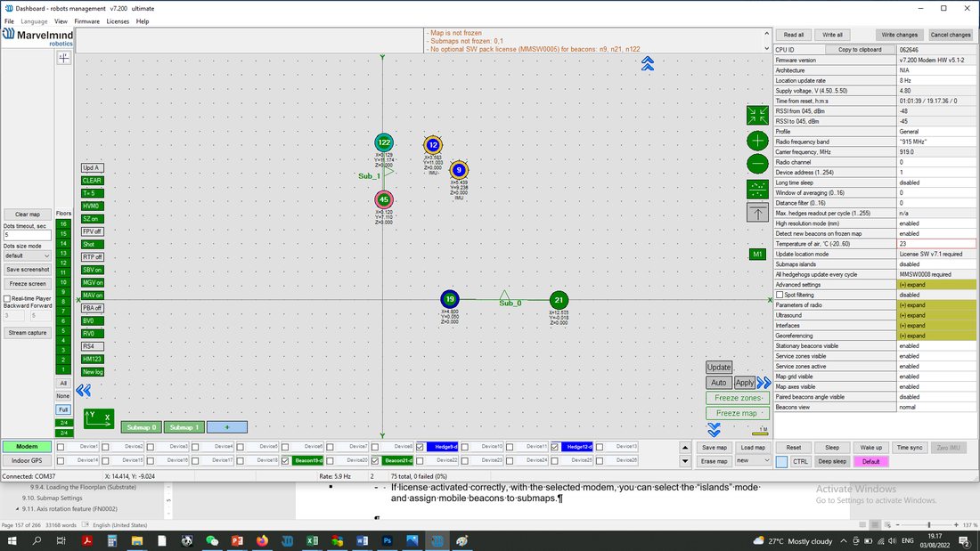Click the blue double-chevron up arrow
Image resolution: width=980 pixels, height=551 pixels.
pyautogui.click(x=648, y=63)
